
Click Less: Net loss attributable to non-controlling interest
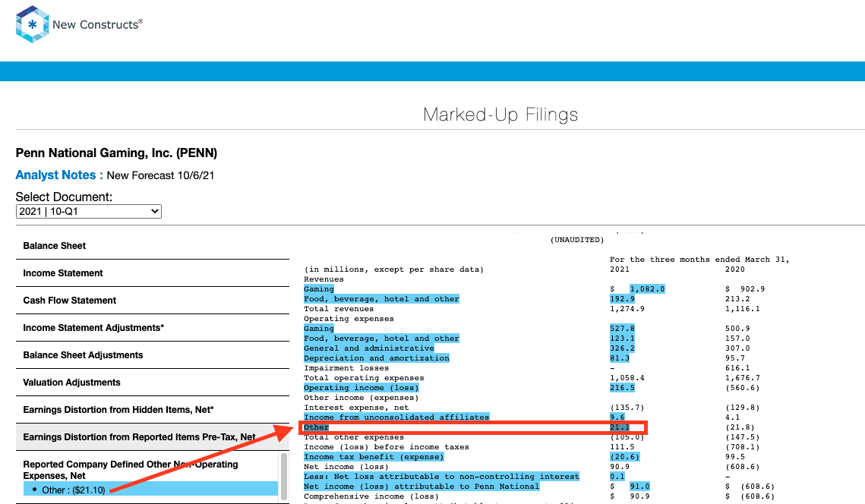click(x=441, y=477)
